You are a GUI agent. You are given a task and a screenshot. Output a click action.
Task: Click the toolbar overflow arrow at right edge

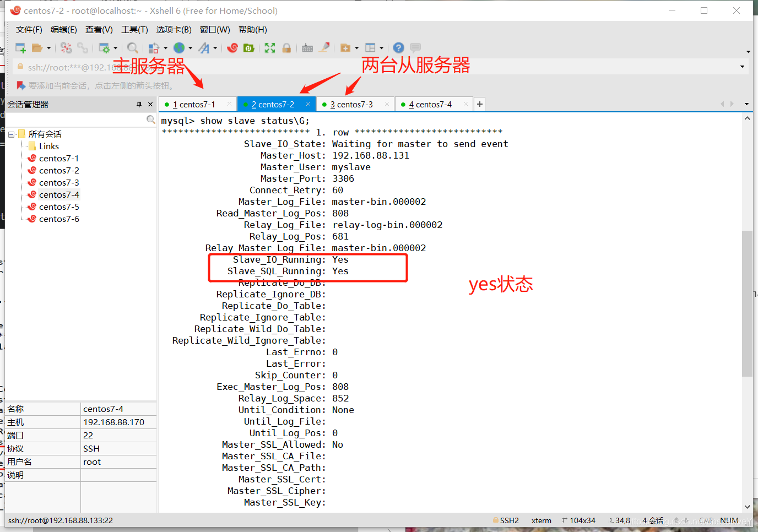(x=748, y=52)
